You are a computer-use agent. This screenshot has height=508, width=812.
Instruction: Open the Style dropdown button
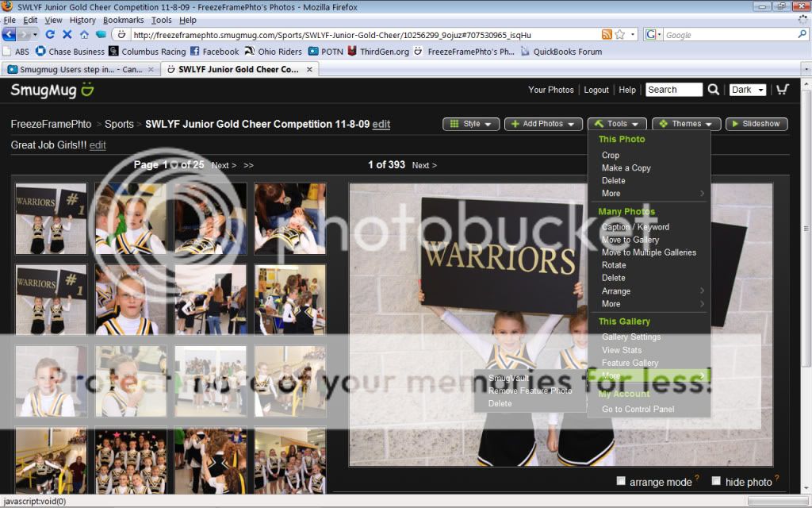pyautogui.click(x=471, y=124)
